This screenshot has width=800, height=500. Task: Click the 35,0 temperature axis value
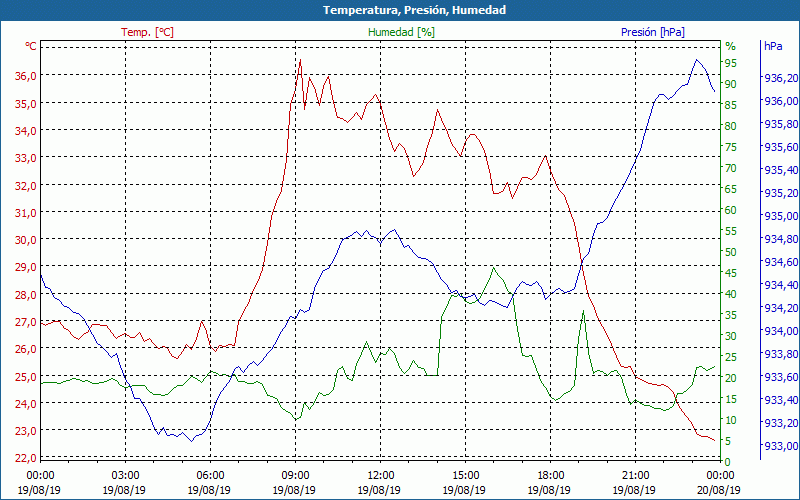coord(25,103)
